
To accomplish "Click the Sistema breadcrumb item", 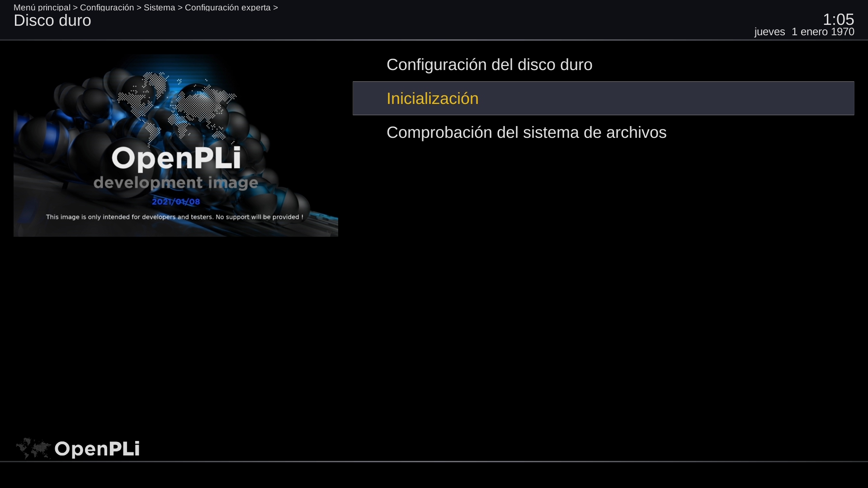I will 159,8.
